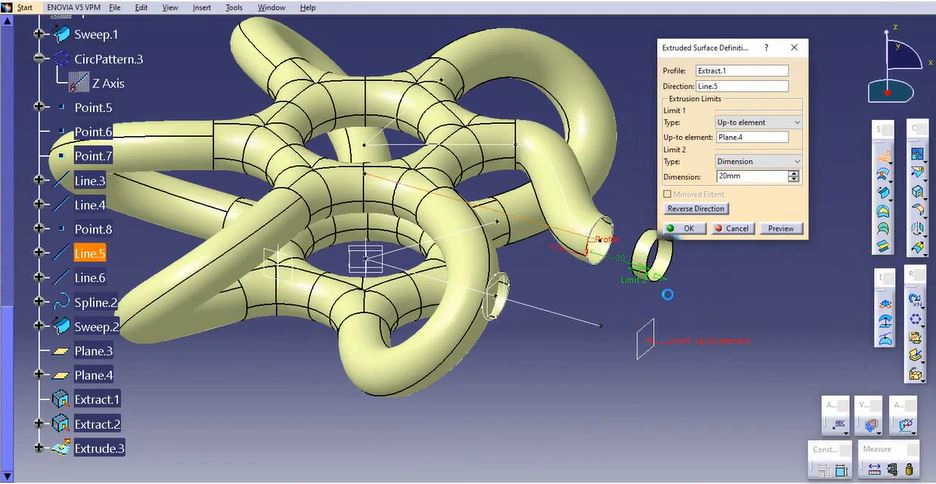This screenshot has height=484, width=936.
Task: Select the Circular Pattern tool
Action: click(x=916, y=319)
